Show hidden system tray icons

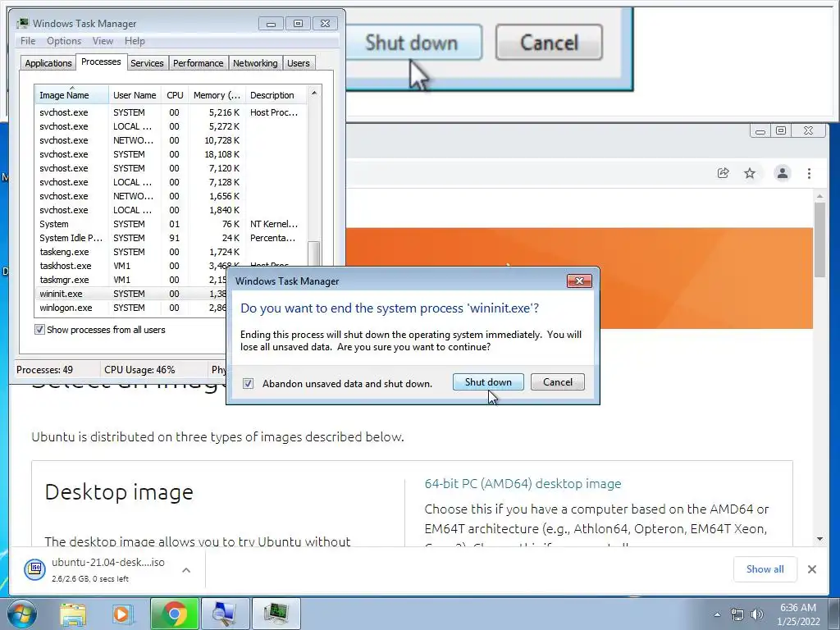tap(717, 614)
